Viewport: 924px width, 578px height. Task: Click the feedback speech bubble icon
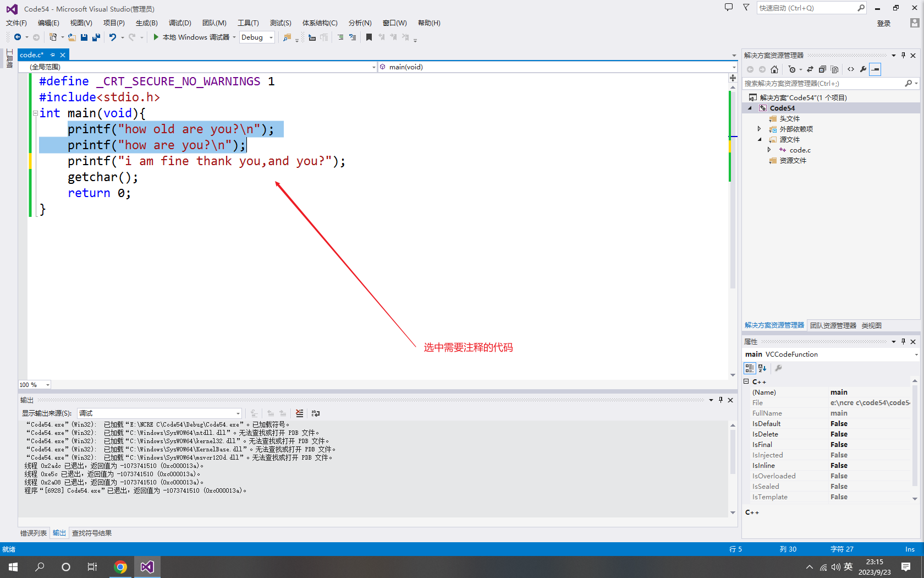click(729, 8)
